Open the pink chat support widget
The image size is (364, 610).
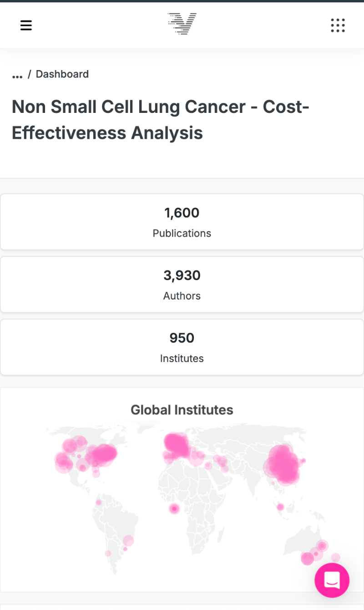point(332,580)
